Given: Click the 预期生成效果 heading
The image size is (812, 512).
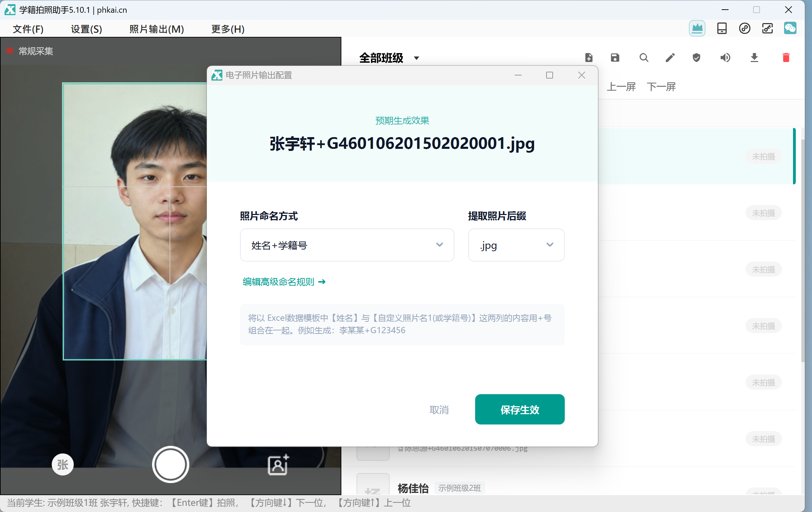Looking at the screenshot, I should click(x=402, y=121).
